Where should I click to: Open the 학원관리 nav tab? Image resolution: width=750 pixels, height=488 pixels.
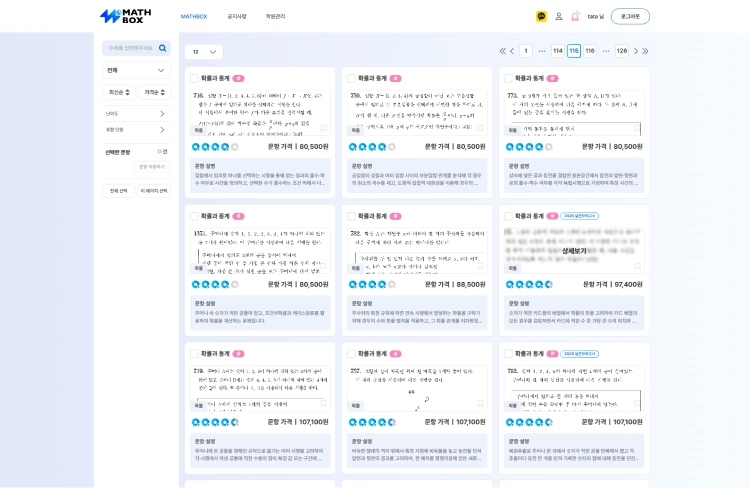[275, 16]
